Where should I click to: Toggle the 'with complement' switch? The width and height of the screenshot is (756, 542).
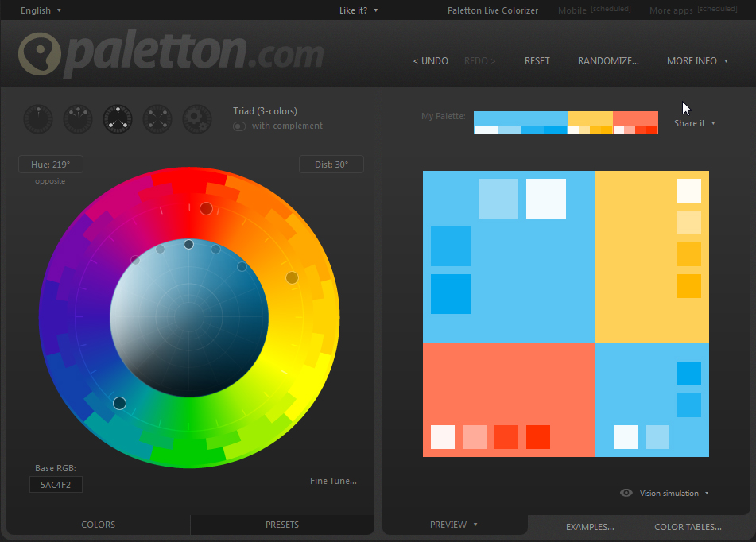(239, 126)
